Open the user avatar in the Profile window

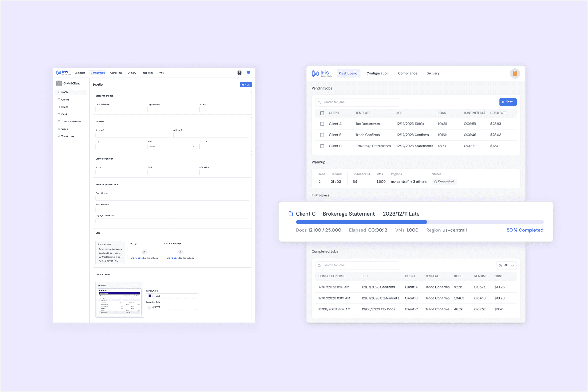pos(239,73)
